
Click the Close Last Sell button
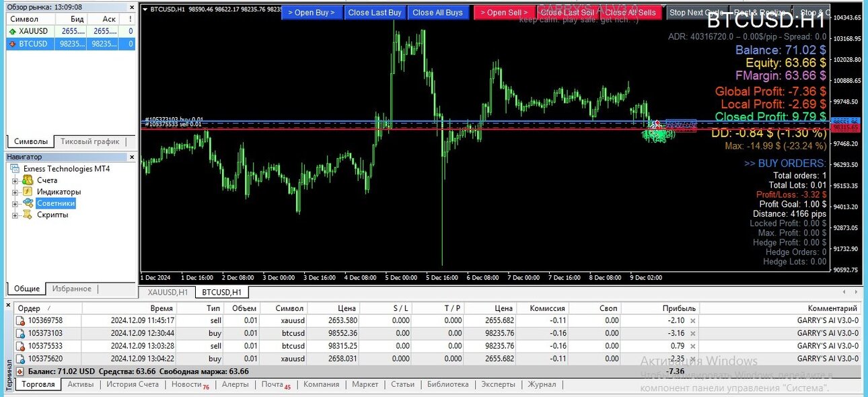click(x=567, y=13)
